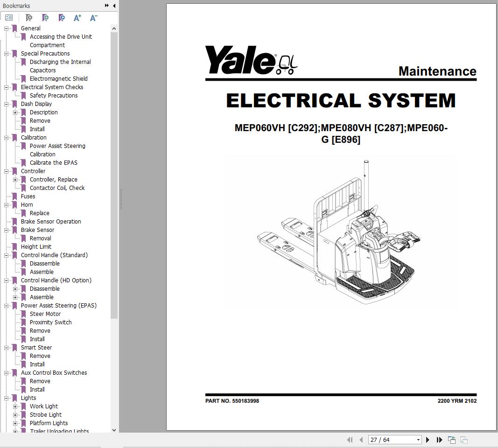Select the Control Handle (HD Option) bookmark
The height and width of the screenshot is (448, 498).
(x=56, y=280)
